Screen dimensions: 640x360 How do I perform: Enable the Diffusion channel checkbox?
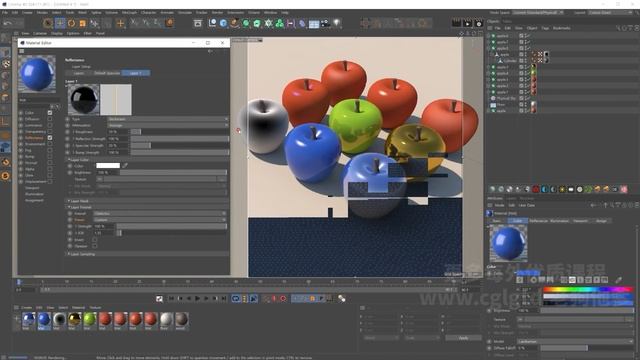(50, 119)
